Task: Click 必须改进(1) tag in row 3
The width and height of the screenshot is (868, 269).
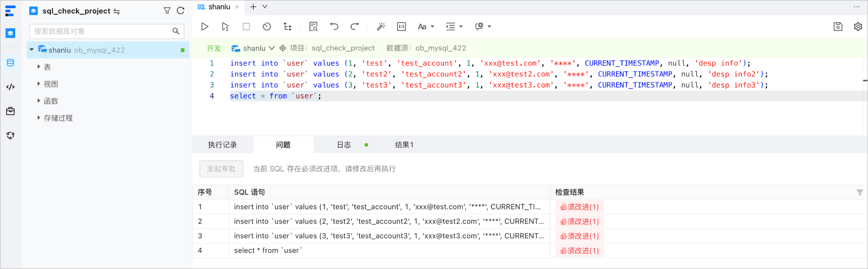Action: [579, 236]
